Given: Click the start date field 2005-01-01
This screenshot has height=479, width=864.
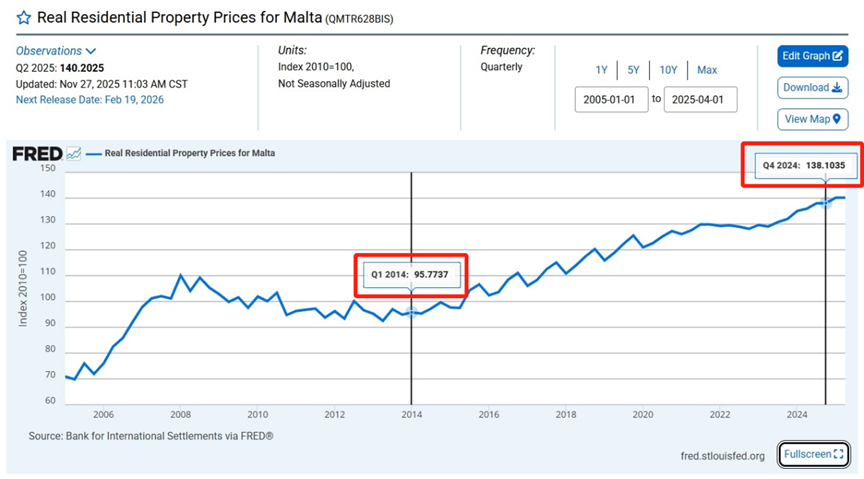Looking at the screenshot, I should coord(611,100).
